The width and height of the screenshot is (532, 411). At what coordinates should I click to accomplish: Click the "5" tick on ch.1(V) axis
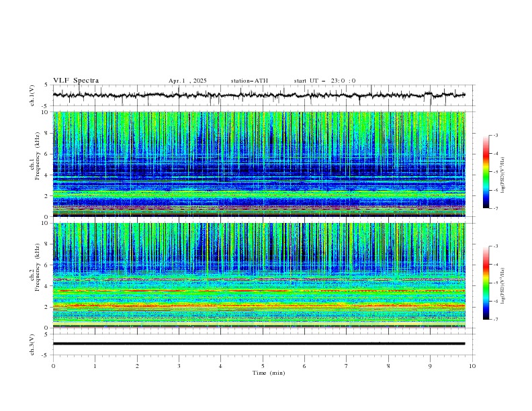coord(46,85)
